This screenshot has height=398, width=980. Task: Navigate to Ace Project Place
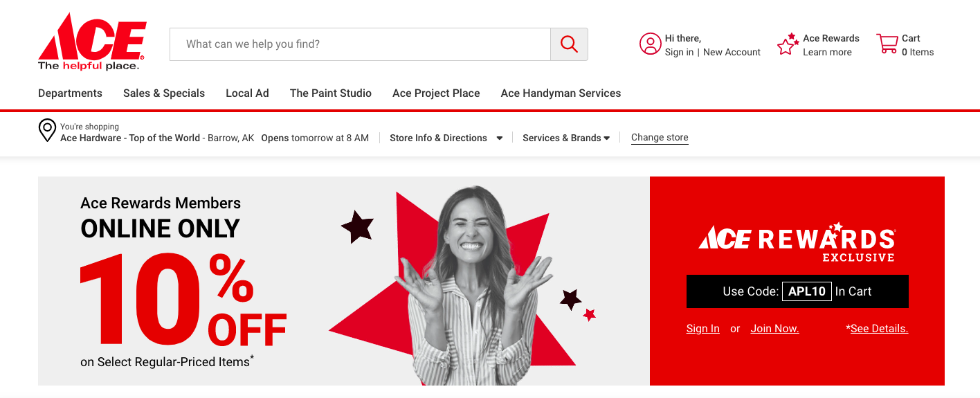tap(436, 93)
